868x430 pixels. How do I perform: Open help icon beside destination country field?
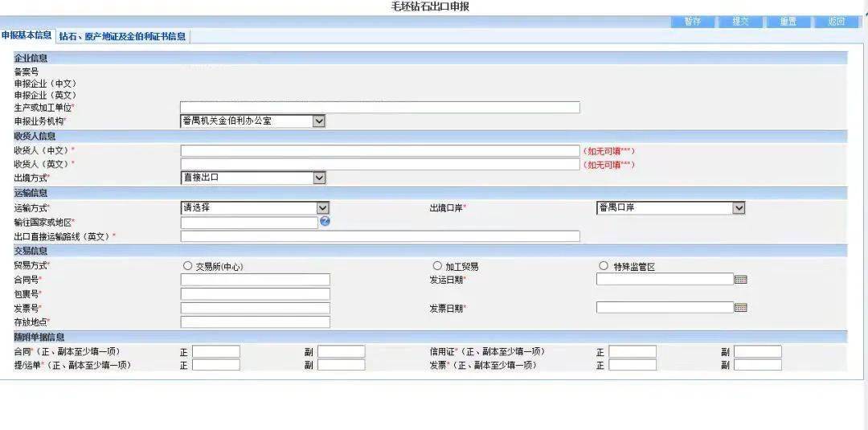[325, 221]
